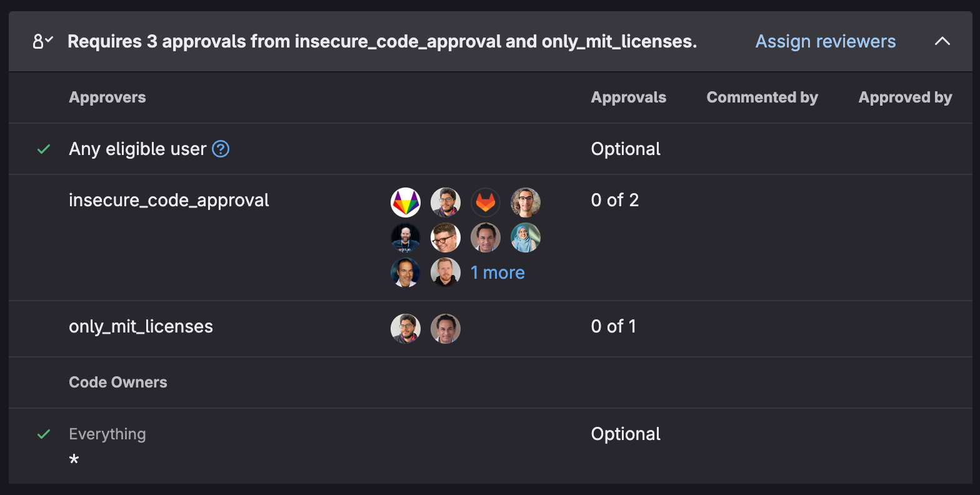Click the 0 of 2 approval progress indicator
This screenshot has width=980, height=495.
coord(614,200)
